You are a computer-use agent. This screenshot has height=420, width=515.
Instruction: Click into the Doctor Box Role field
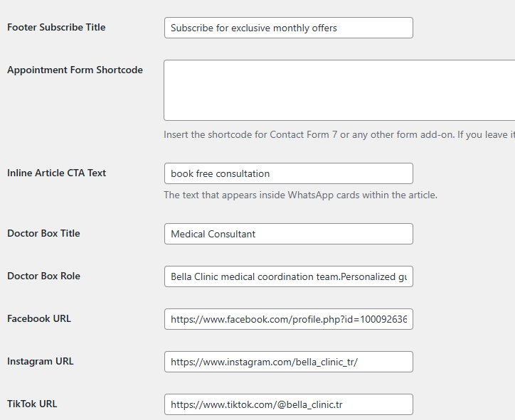288,276
